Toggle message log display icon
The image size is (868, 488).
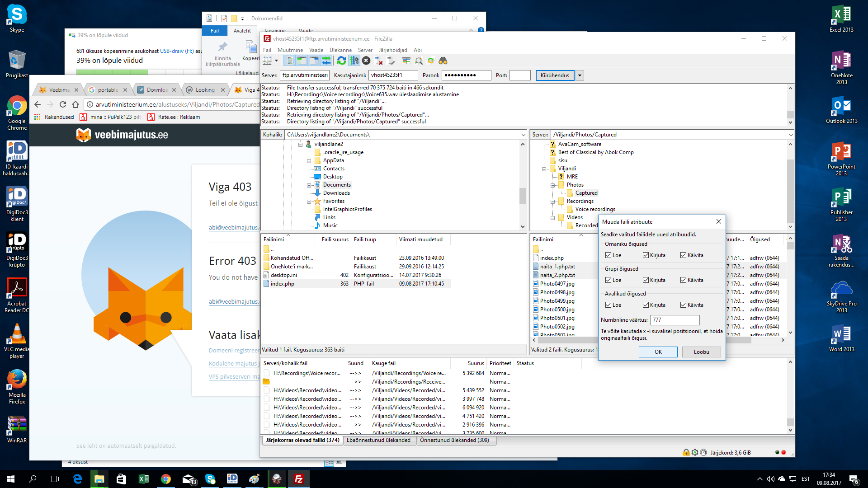pyautogui.click(x=290, y=61)
